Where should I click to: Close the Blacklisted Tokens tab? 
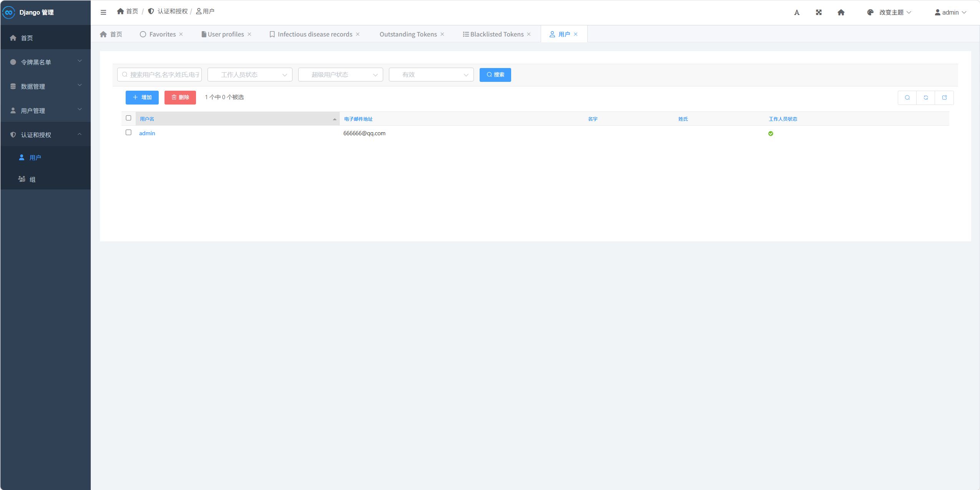click(529, 34)
